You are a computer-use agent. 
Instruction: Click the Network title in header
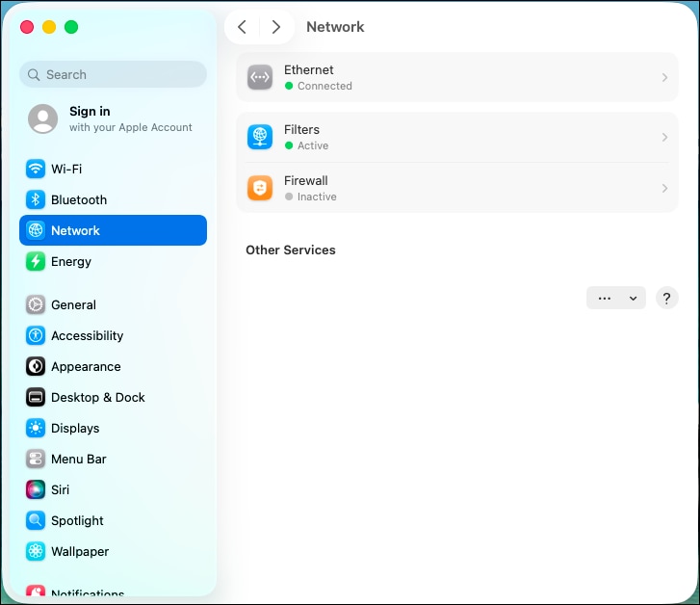335,27
